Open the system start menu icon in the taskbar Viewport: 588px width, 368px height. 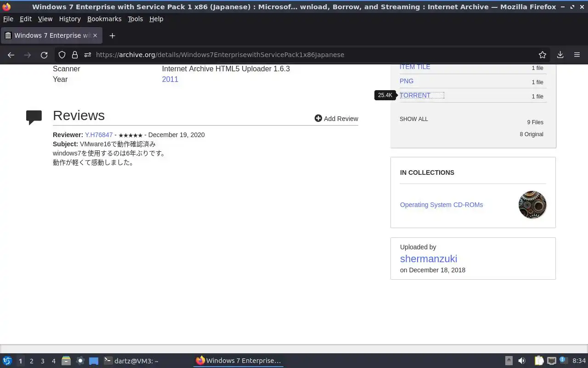click(x=7, y=361)
